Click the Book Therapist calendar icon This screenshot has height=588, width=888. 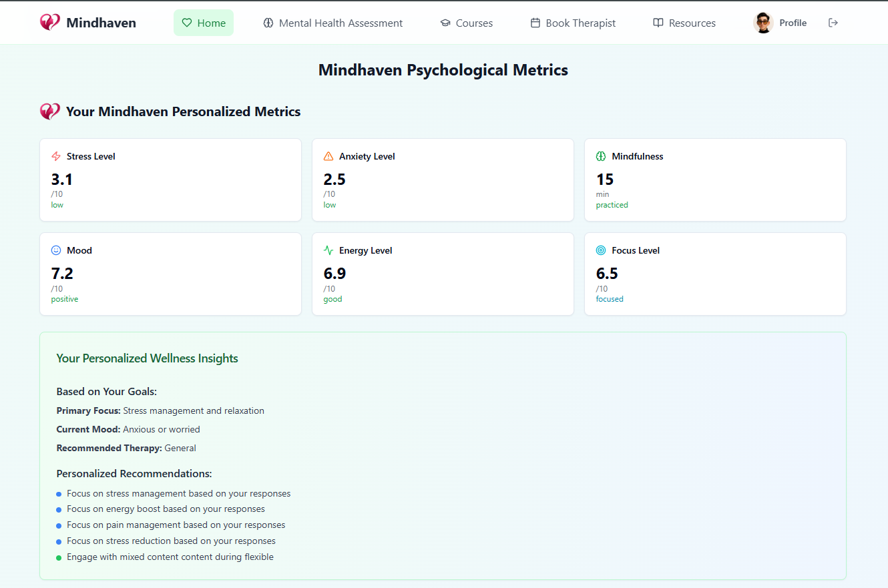[535, 22]
